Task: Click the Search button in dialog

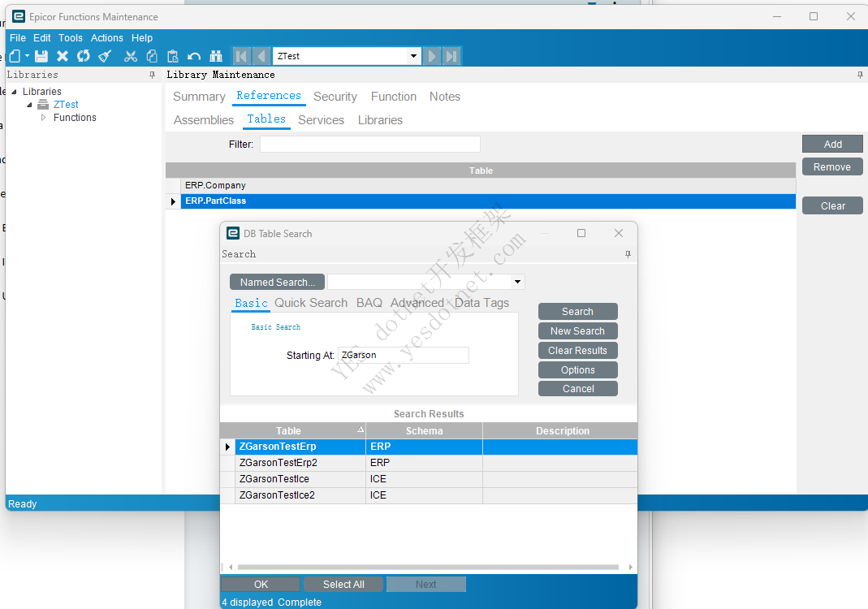Action: tap(577, 312)
